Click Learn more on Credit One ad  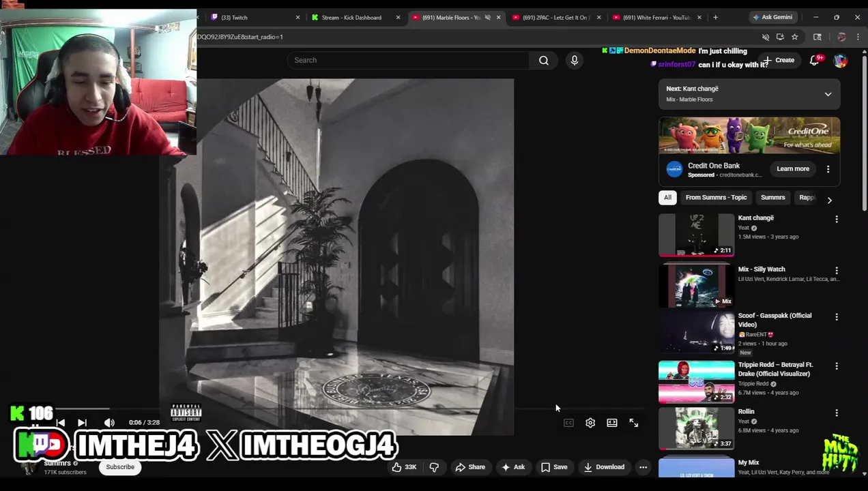pos(792,169)
